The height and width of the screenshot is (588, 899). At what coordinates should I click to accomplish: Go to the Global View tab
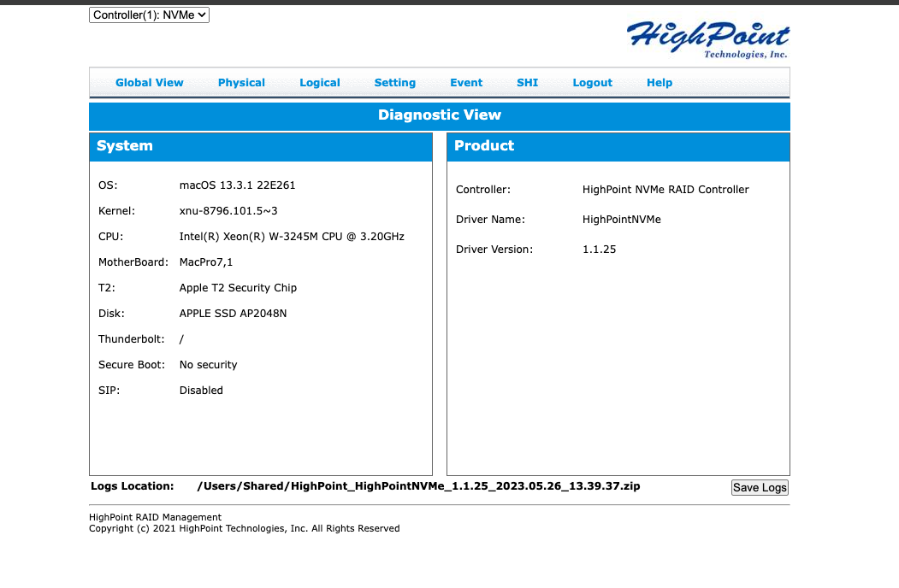pos(149,83)
